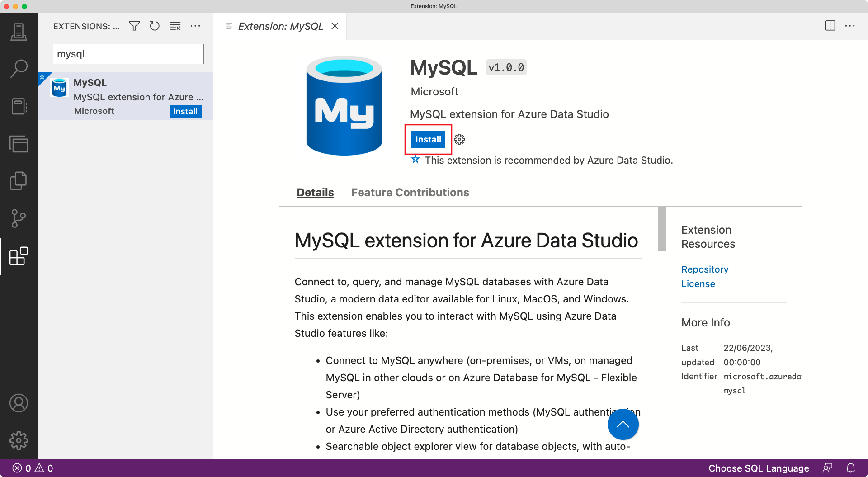Open the editor More Actions menu
The image size is (868, 477).
pyautogui.click(x=851, y=26)
